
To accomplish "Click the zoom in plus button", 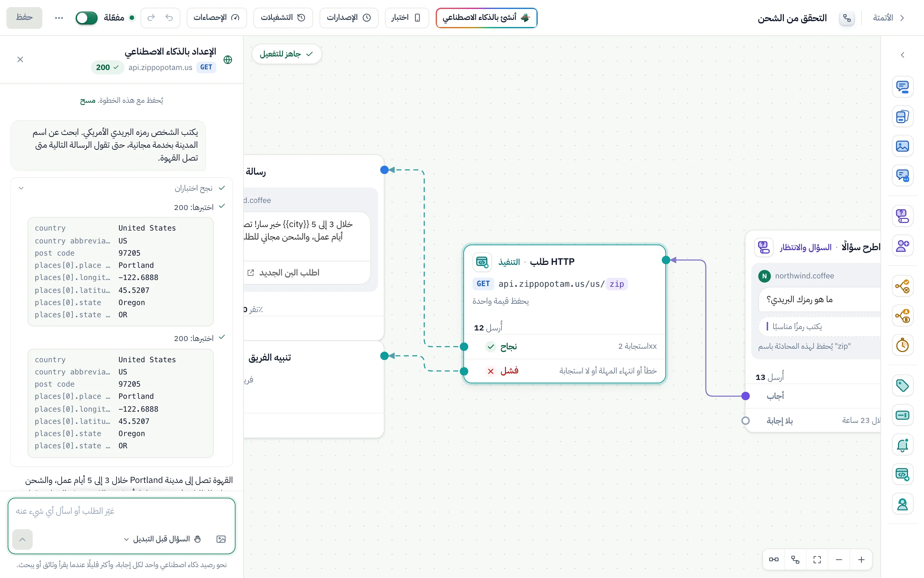I will tap(861, 560).
